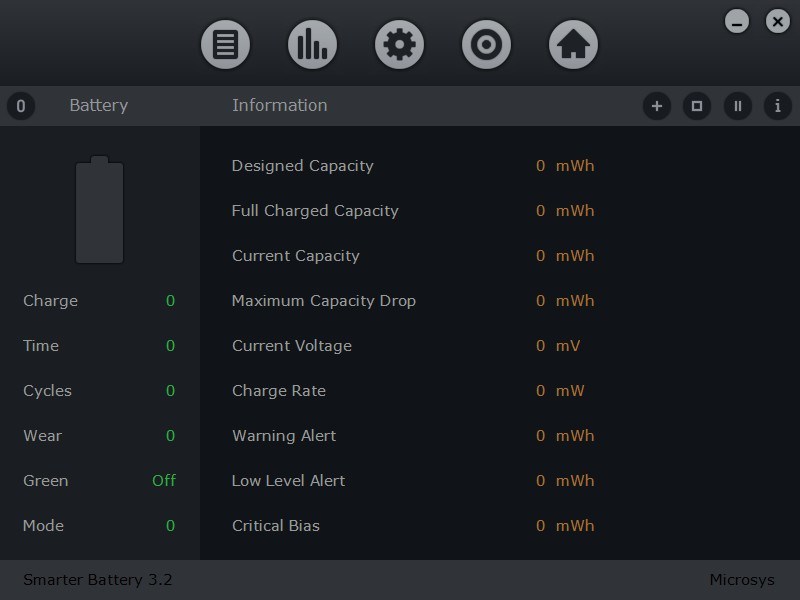This screenshot has height=600, width=800.
Task: Toggle the Mode value
Action: coord(170,526)
